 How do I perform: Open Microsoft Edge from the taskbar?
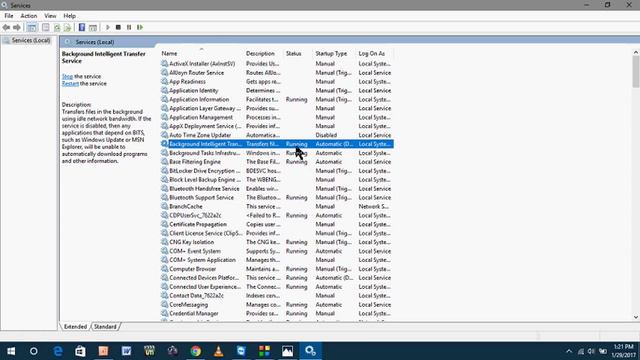tap(58, 351)
